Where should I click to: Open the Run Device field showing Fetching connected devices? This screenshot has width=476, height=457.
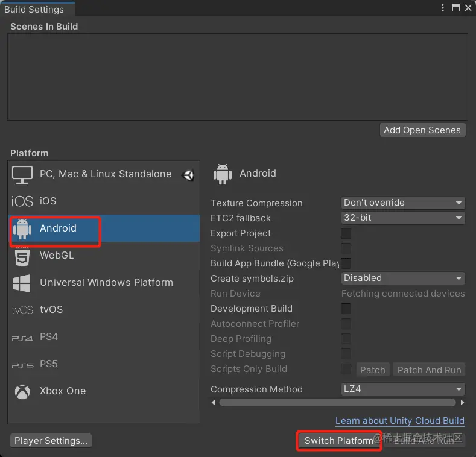403,294
